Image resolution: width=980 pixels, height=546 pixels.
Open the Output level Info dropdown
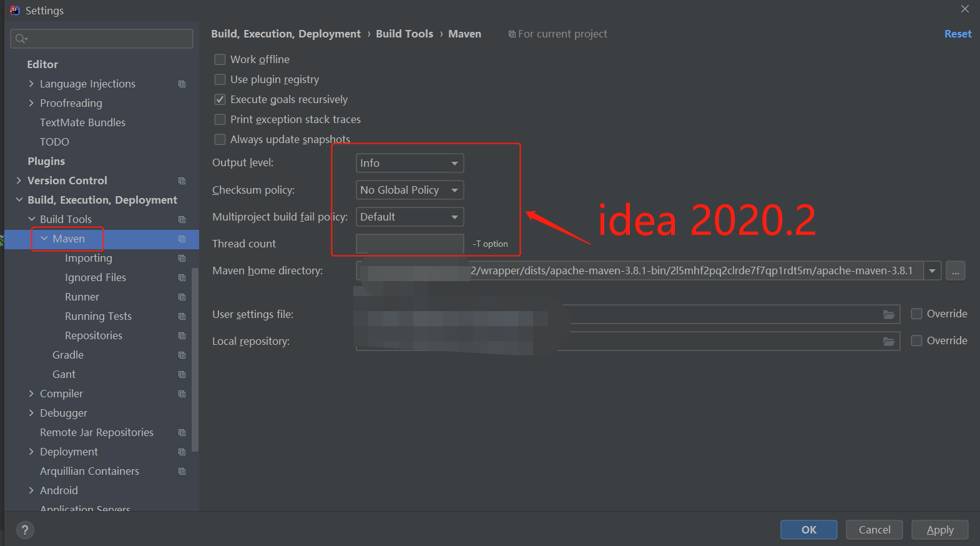tap(409, 163)
